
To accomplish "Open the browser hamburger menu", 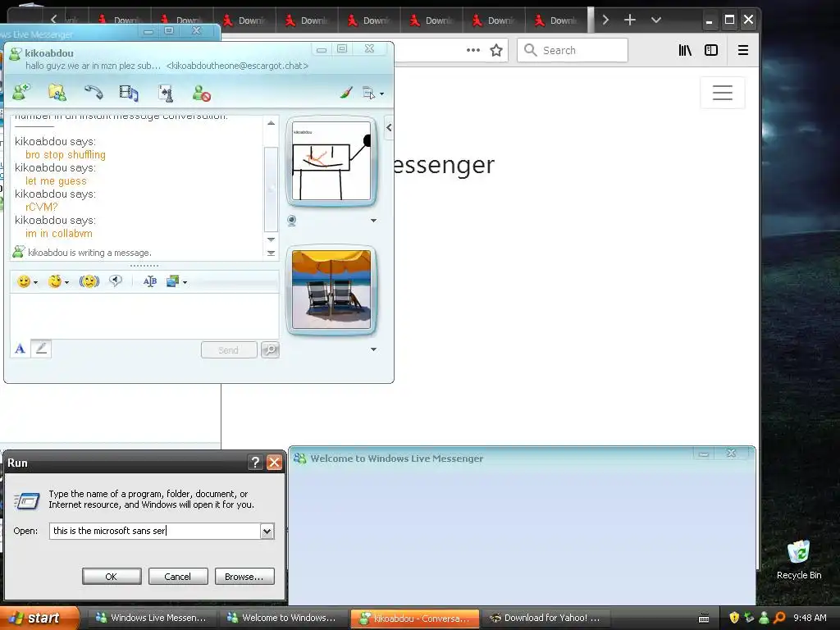I will [743, 50].
